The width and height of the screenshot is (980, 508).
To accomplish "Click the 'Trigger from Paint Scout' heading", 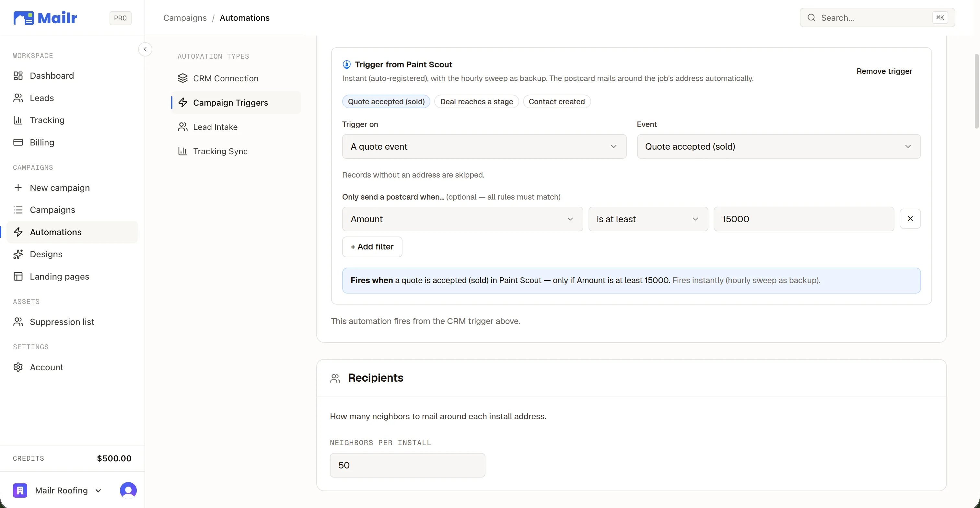I will coord(403,65).
